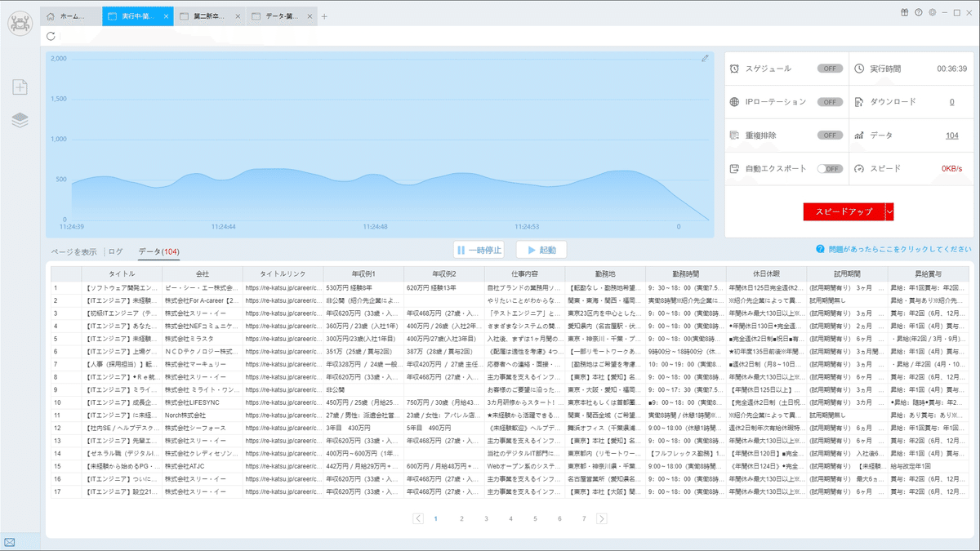The image size is (980, 551).
Task: Click the icon beside 重複排除
Action: pyautogui.click(x=735, y=136)
